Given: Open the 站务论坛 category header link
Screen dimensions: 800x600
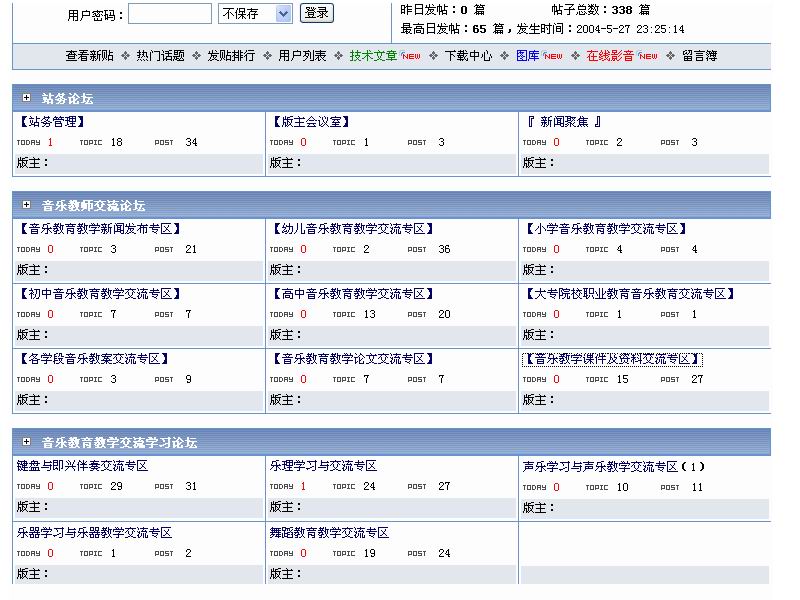Looking at the screenshot, I should [67, 98].
